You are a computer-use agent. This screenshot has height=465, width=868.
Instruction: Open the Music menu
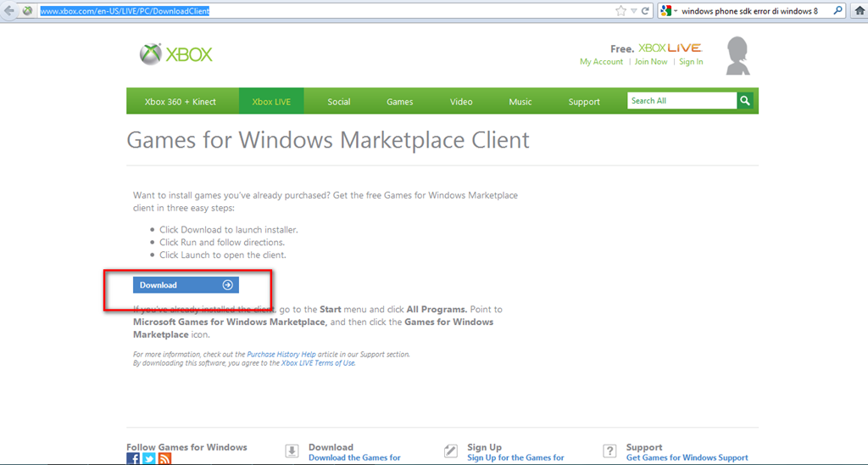coord(520,102)
